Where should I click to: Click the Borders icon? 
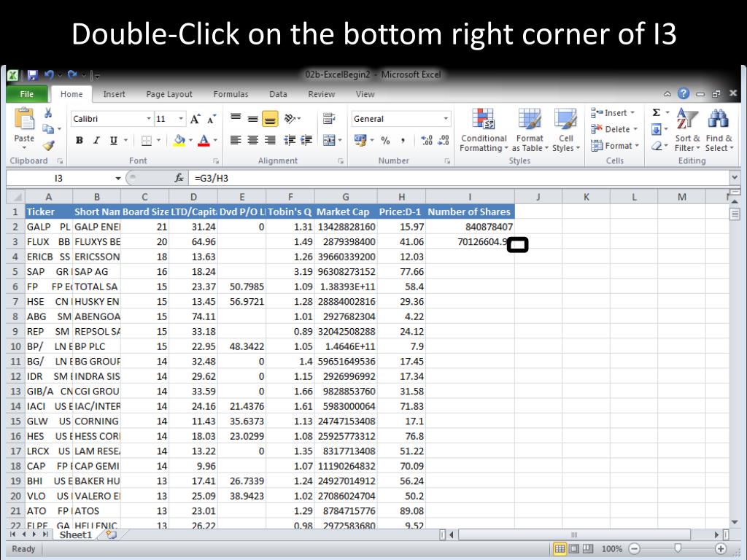tap(147, 141)
